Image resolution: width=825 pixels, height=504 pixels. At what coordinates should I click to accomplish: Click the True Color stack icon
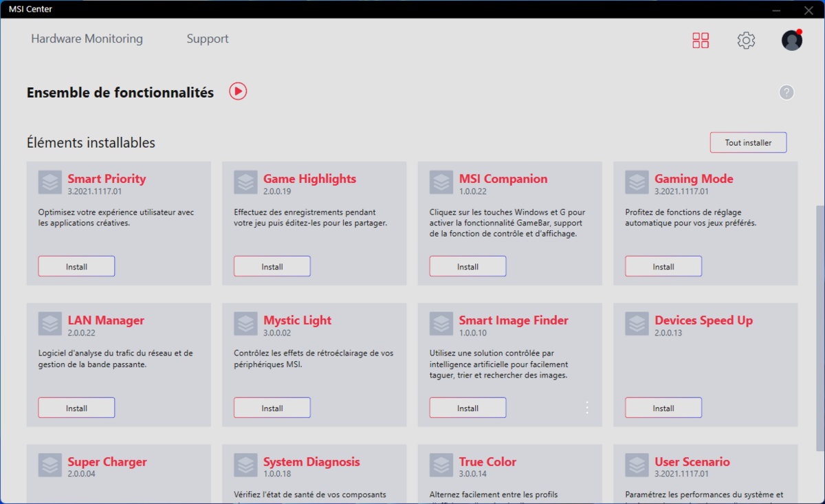pos(441,465)
